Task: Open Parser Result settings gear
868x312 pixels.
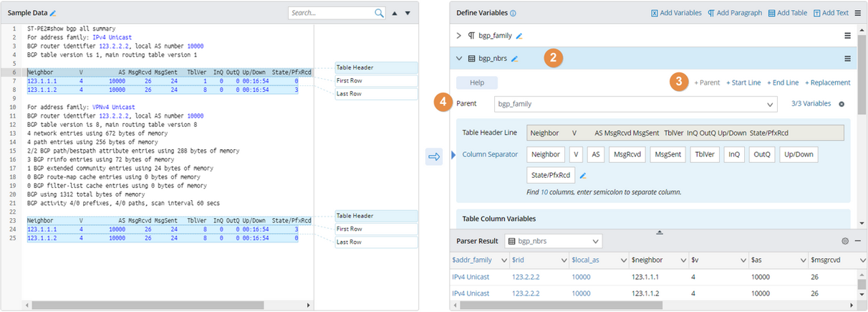Action: tap(845, 241)
